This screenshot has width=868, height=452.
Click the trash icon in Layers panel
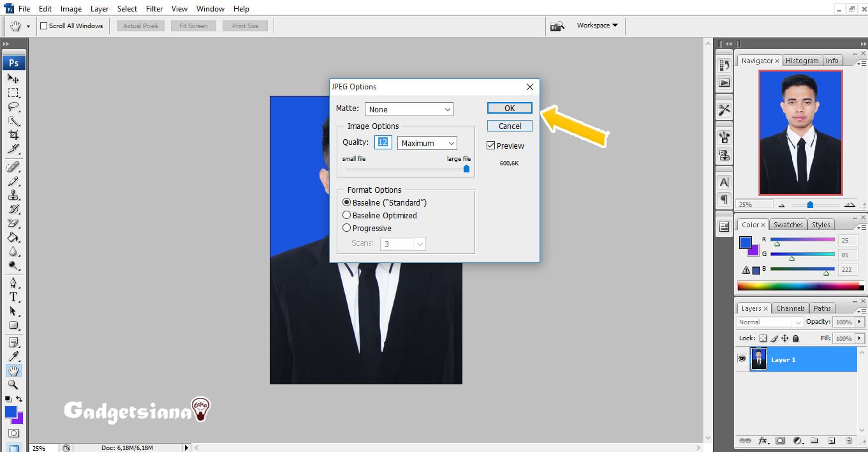pos(848,441)
